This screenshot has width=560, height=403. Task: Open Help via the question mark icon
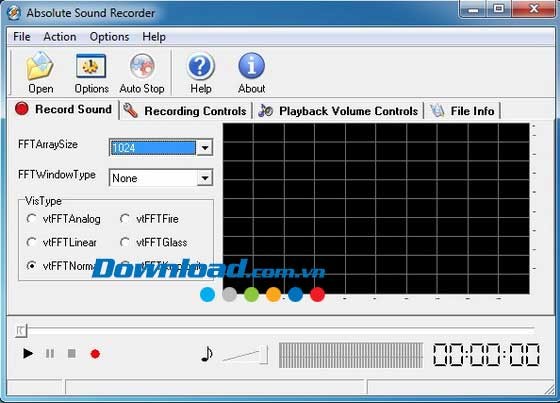coord(200,66)
